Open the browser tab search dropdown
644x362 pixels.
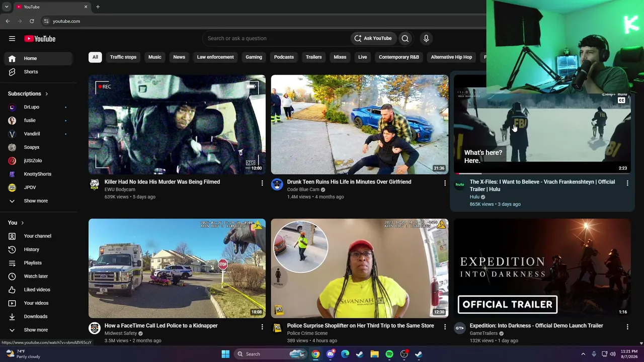(7, 7)
